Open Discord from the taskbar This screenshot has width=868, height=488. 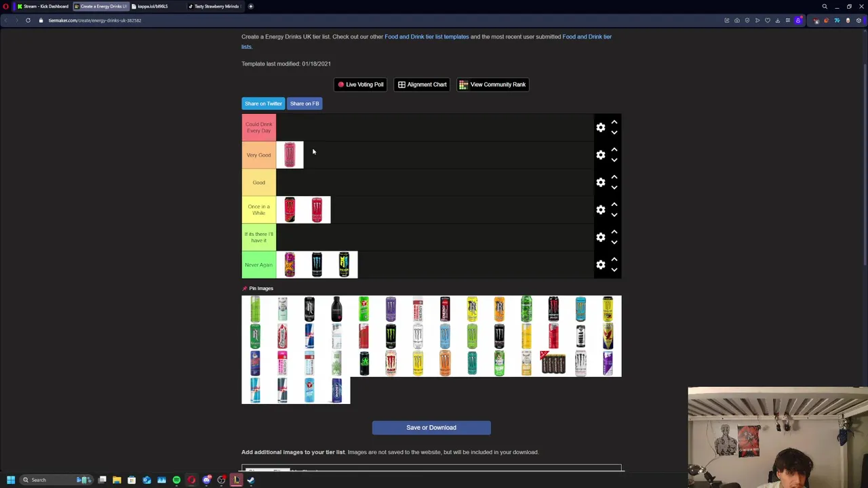pyautogui.click(x=207, y=480)
